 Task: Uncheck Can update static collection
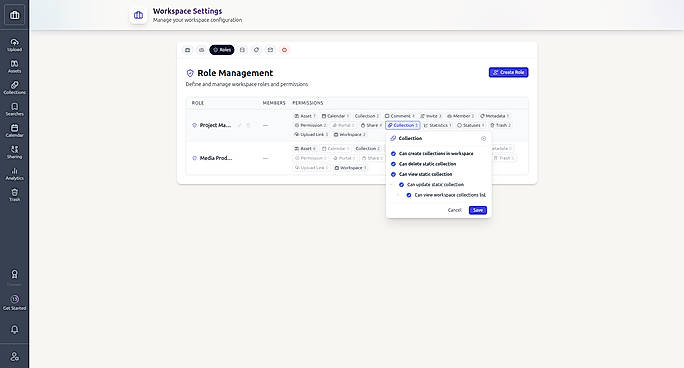coord(402,184)
